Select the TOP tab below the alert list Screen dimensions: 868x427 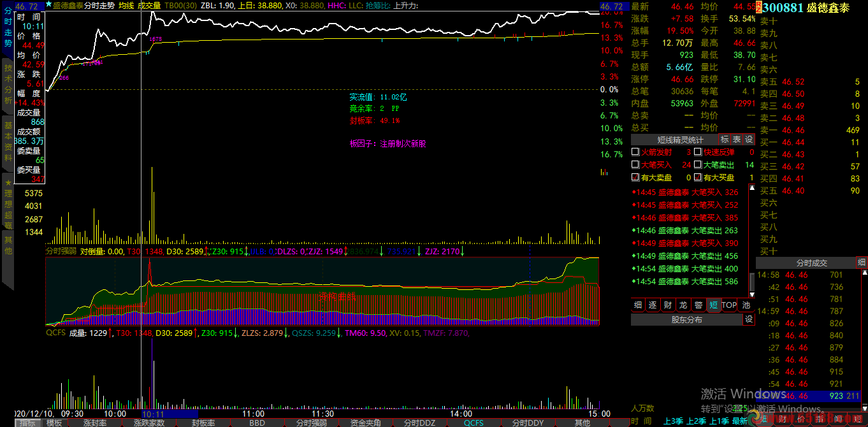click(729, 305)
